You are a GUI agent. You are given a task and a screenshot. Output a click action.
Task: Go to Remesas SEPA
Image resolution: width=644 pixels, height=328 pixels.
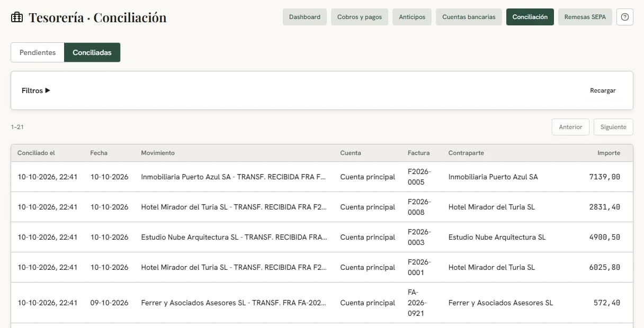[585, 17]
